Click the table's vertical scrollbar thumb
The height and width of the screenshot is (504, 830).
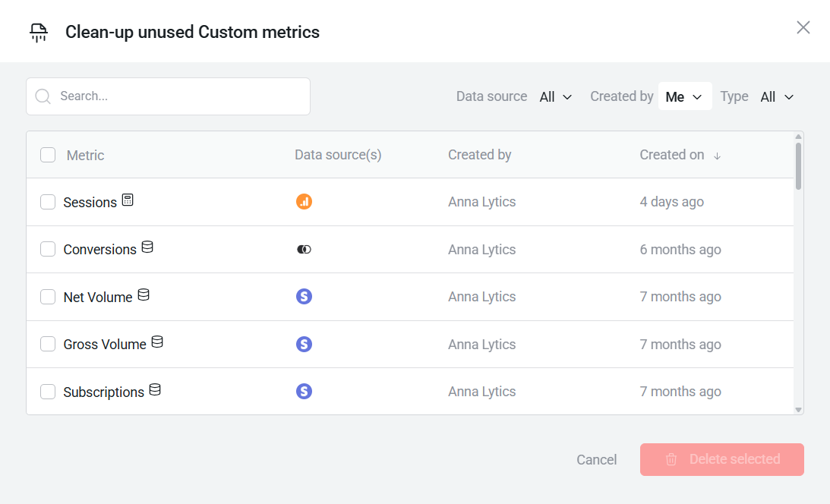coord(798,165)
